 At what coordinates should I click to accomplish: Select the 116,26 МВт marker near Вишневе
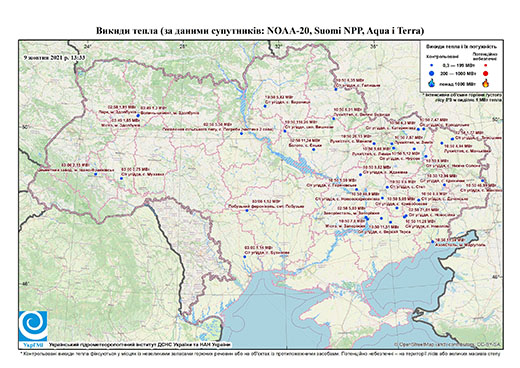[x=285, y=131]
